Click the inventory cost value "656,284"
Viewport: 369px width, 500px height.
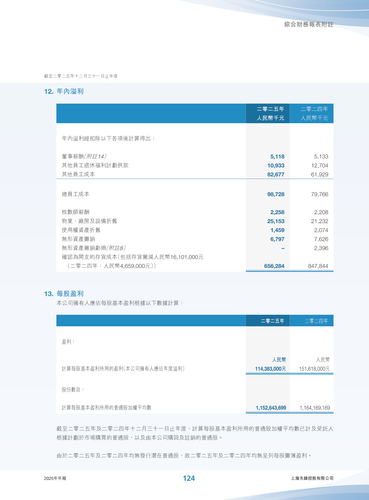coord(274,266)
